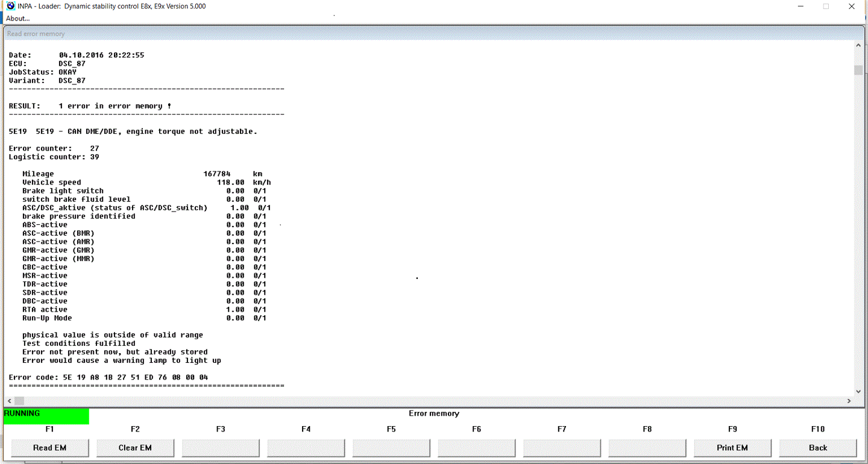
Task: Click the Read error memory caption bar
Action: coord(36,33)
